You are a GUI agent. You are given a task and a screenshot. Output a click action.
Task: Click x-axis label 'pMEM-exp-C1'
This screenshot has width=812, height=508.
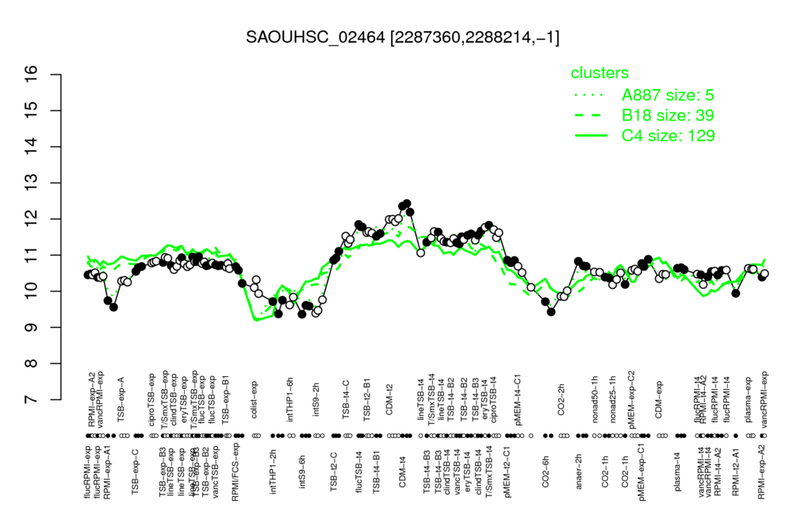[x=642, y=473]
